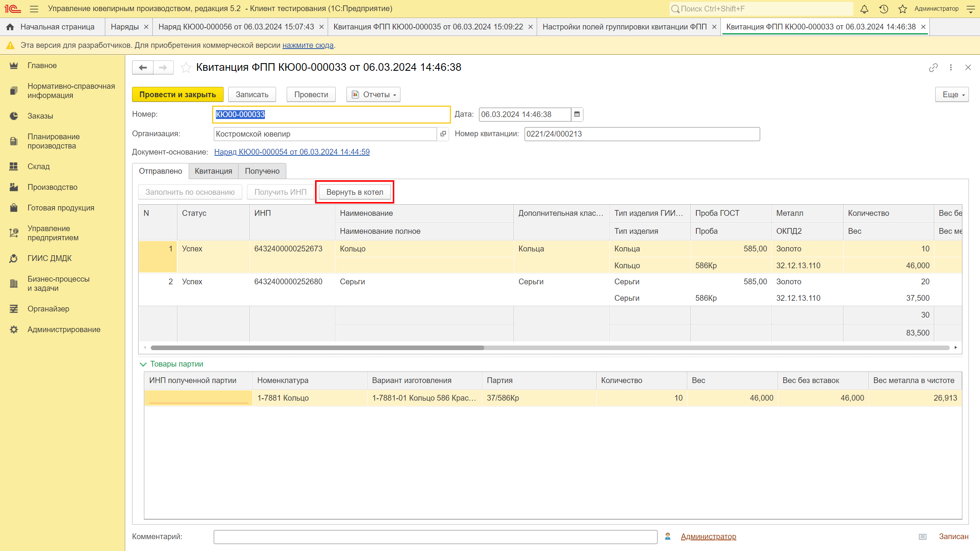The width and height of the screenshot is (980, 551).
Task: Switch to Квитанция ФПП КЮ00-000035 tab
Action: pyautogui.click(x=428, y=27)
